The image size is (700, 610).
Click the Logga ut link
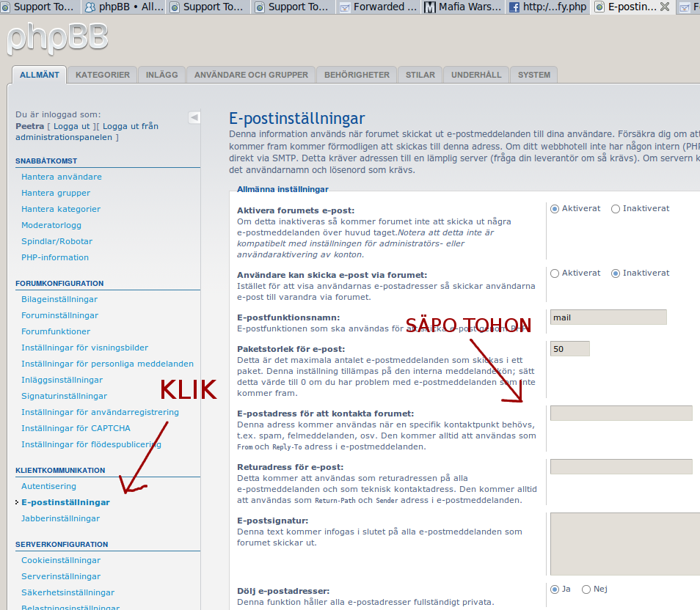coord(71,126)
